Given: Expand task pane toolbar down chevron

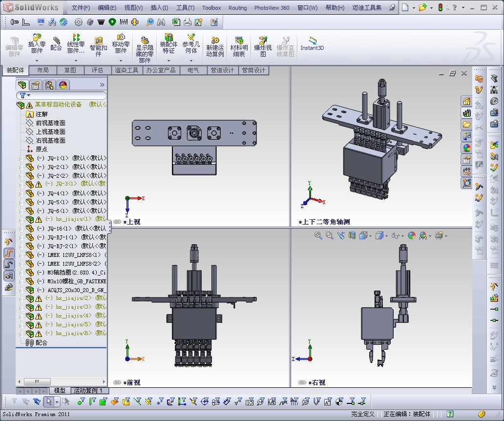Looking at the screenshot, I should click(494, 388).
